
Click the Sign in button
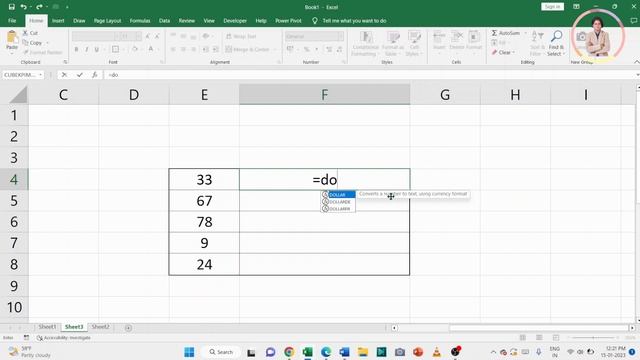tap(552, 7)
